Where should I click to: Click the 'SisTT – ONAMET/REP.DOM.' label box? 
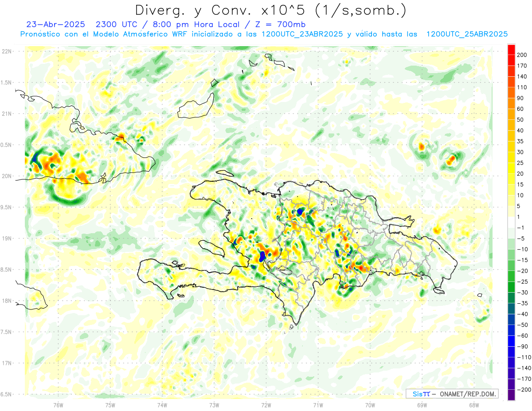(452, 394)
